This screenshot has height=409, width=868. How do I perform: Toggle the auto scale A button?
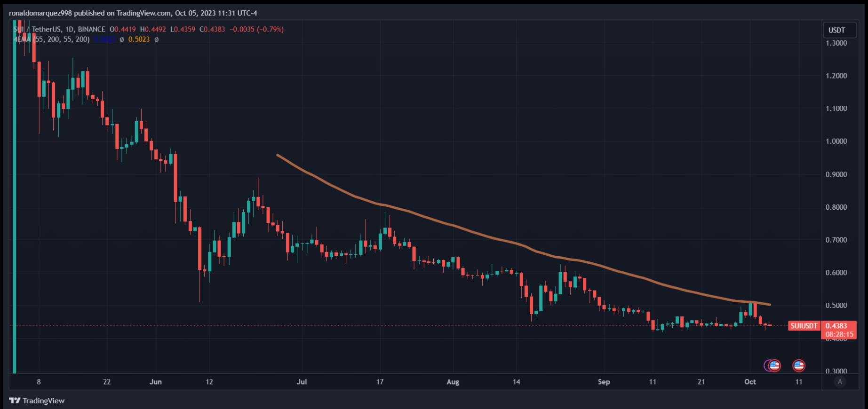(840, 382)
